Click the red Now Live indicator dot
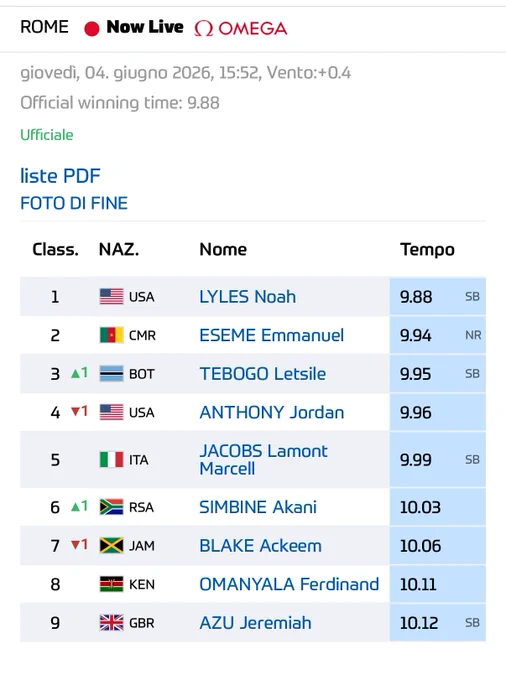The image size is (506, 680). coord(91,29)
